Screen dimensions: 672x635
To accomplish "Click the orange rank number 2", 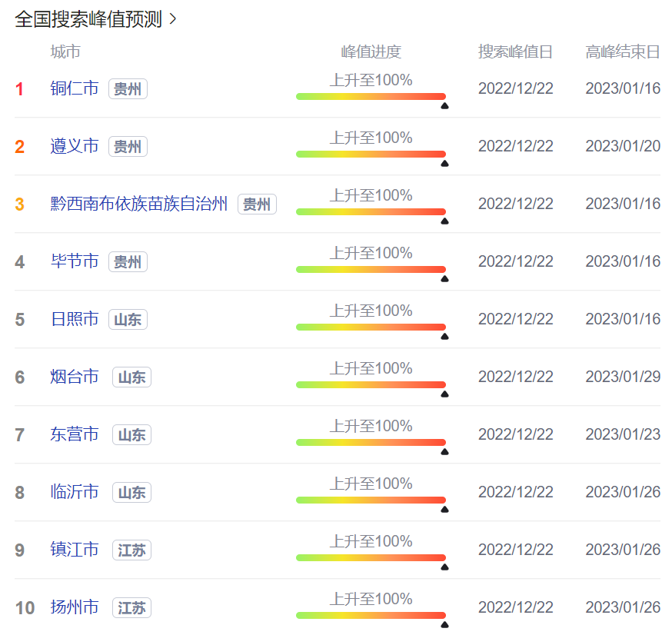I will tap(19, 147).
